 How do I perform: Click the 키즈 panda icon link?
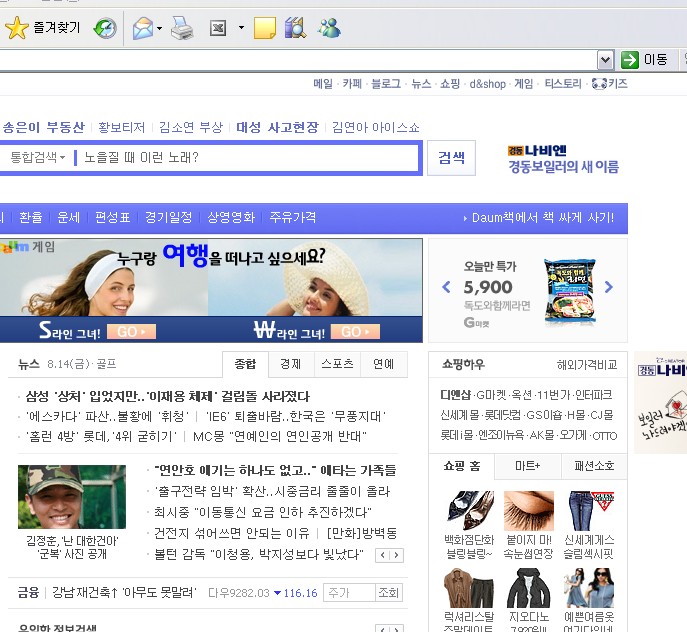click(x=609, y=84)
